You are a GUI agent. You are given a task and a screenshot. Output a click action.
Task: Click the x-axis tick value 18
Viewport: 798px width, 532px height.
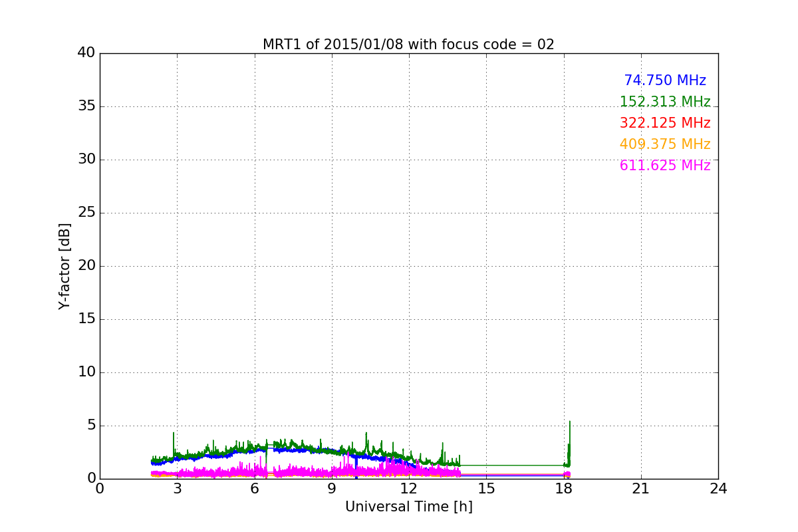563,489
